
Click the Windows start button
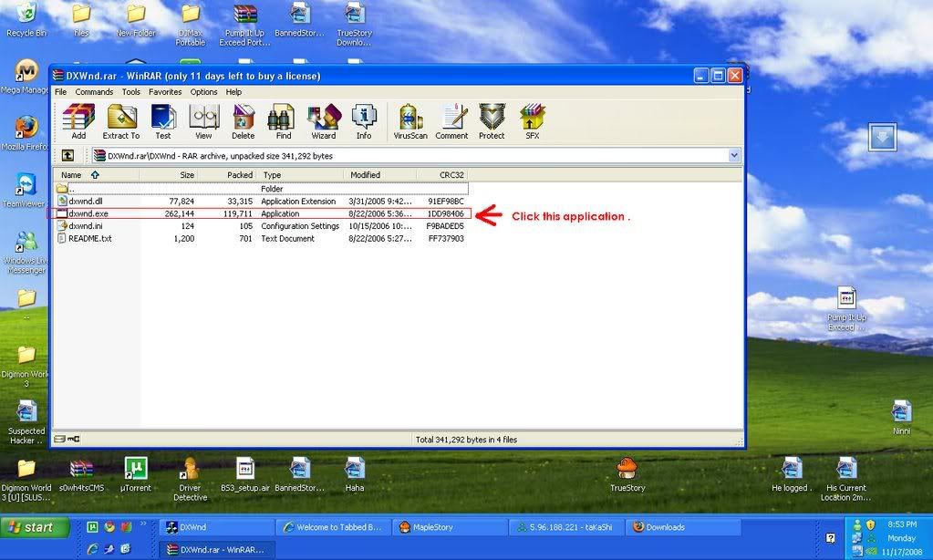coord(35,527)
